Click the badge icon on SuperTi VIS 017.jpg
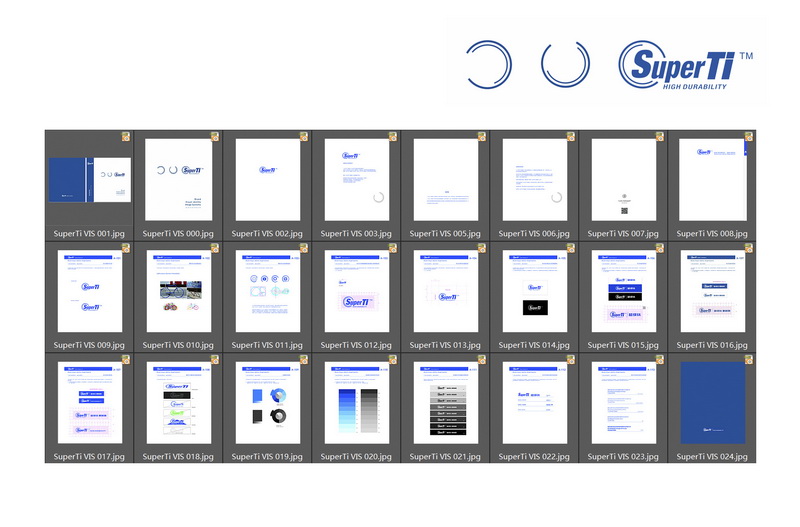This screenshot has width=800, height=527. point(126,360)
